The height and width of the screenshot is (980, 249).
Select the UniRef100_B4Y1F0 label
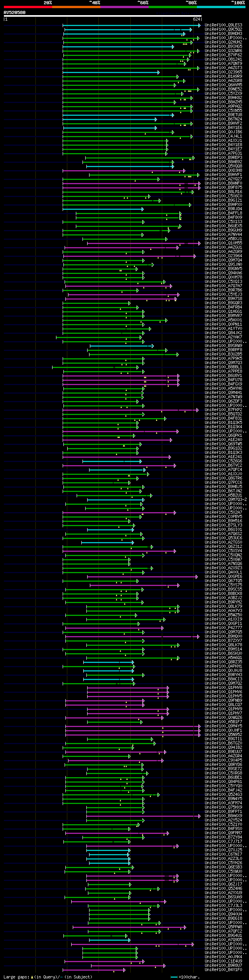(223, 970)
